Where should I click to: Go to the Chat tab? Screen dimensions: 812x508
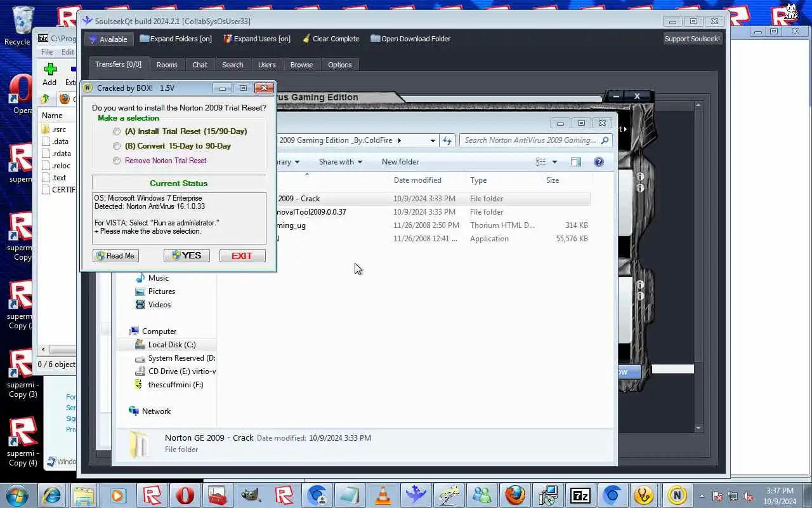tap(200, 65)
